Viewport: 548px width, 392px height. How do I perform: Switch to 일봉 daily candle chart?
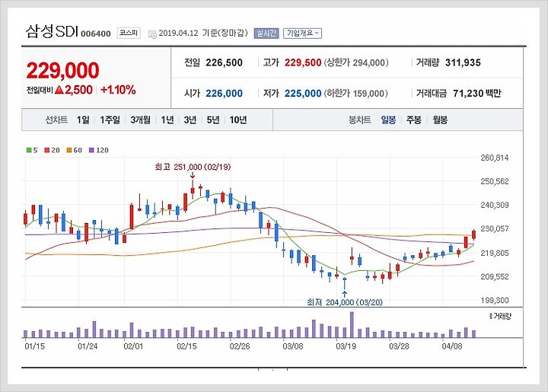pyautogui.click(x=388, y=120)
